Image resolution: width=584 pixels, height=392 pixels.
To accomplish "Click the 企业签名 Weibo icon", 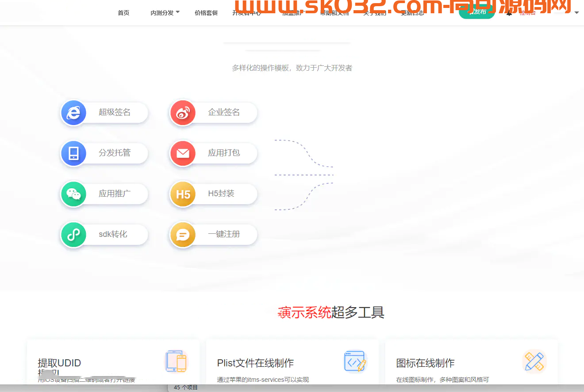I will (183, 113).
